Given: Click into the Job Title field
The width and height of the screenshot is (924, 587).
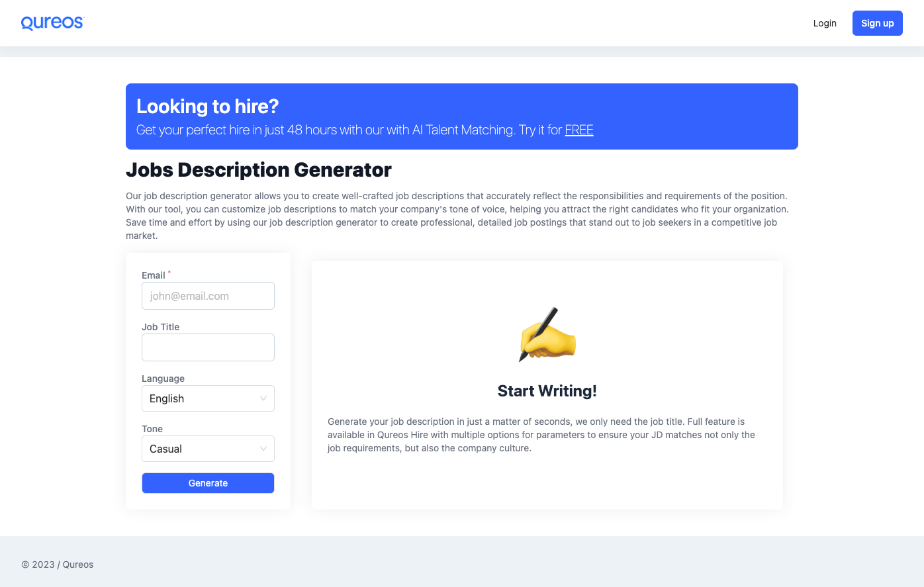Looking at the screenshot, I should [208, 347].
